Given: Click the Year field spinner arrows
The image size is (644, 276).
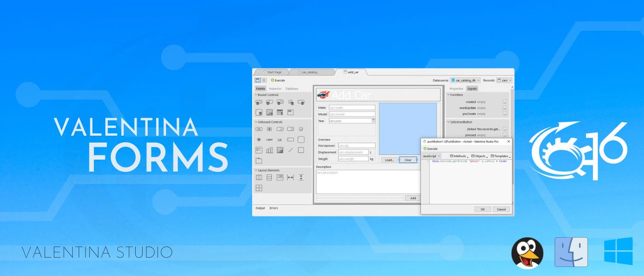Looking at the screenshot, I should tap(373, 121).
